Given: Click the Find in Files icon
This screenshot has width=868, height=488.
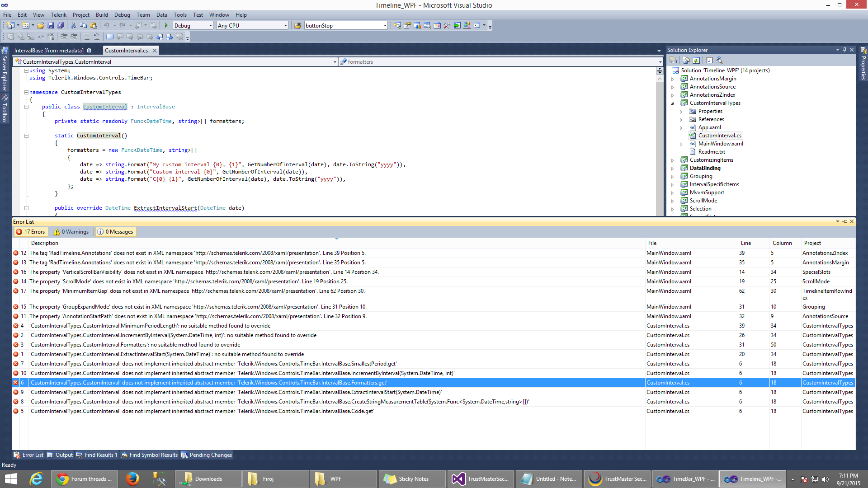Looking at the screenshot, I should click(x=297, y=25).
